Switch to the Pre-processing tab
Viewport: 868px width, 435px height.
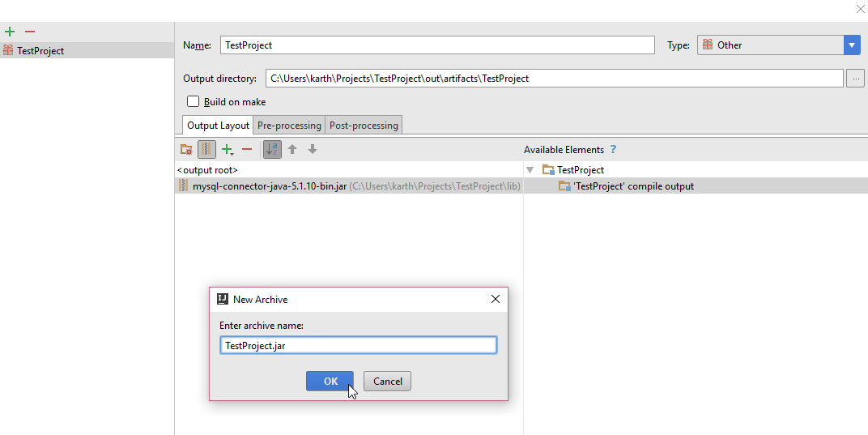pyautogui.click(x=289, y=126)
